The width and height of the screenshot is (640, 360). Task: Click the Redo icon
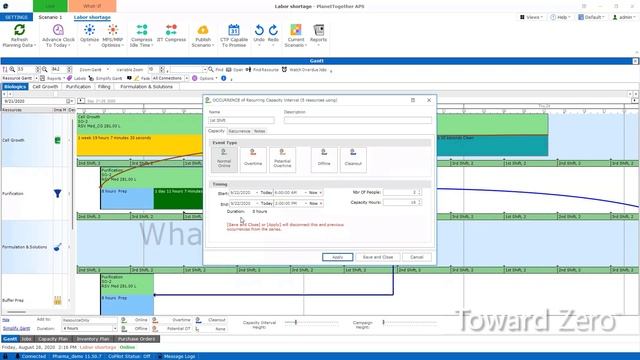(x=273, y=30)
